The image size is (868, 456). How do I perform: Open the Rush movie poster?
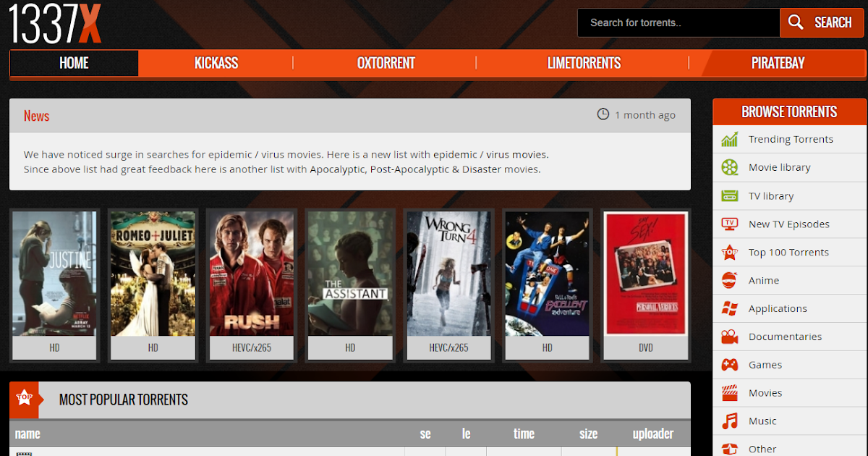click(x=251, y=274)
